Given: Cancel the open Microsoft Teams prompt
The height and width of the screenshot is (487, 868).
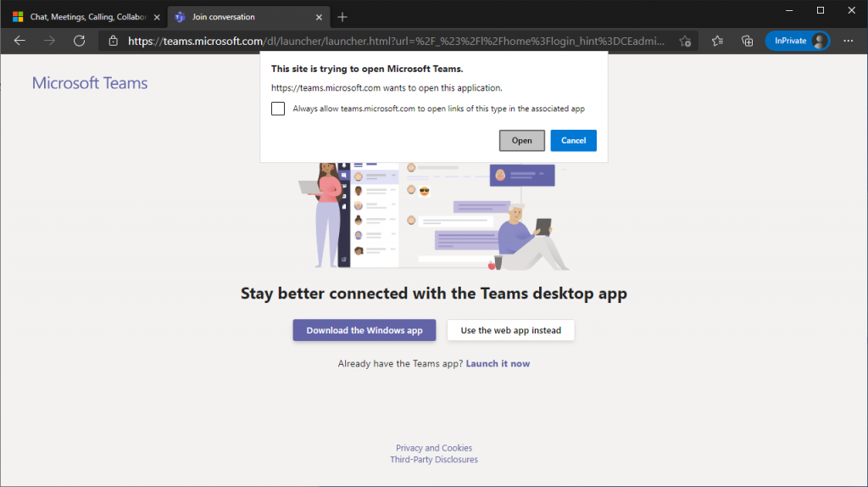Looking at the screenshot, I should pos(573,141).
